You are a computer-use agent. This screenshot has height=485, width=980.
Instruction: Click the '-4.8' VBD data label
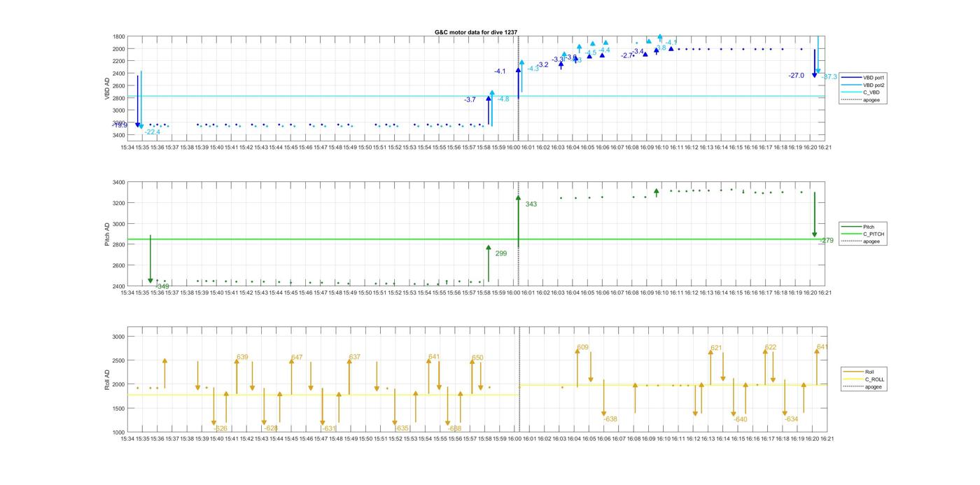tap(503, 99)
